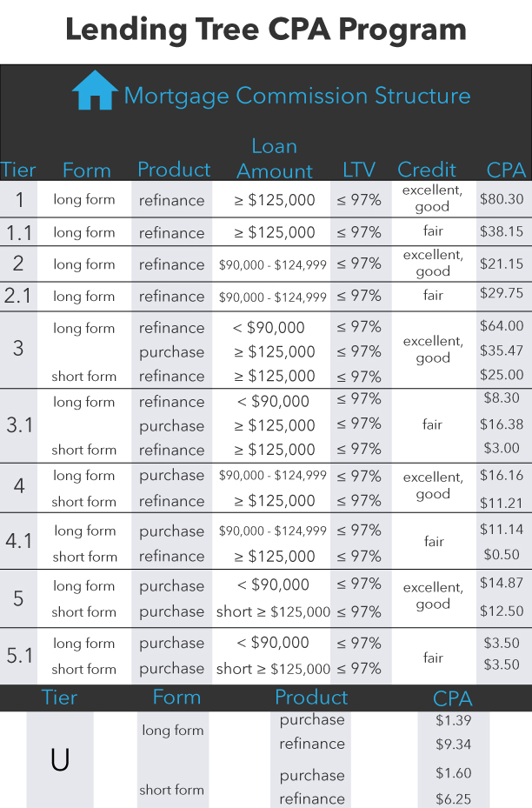The height and width of the screenshot is (808, 532).
Task: Select the $16.38 CPA amount
Action: point(502,424)
